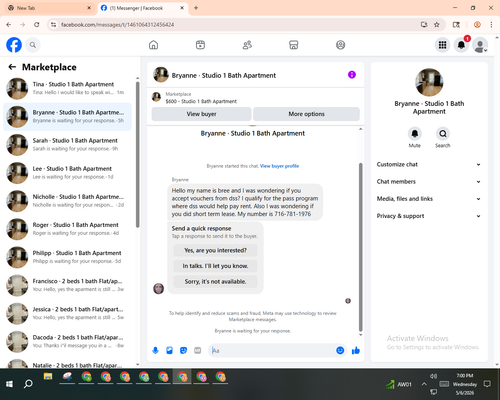The height and width of the screenshot is (400, 500).
Task: Go to the Home feed icon
Action: pyautogui.click(x=153, y=45)
